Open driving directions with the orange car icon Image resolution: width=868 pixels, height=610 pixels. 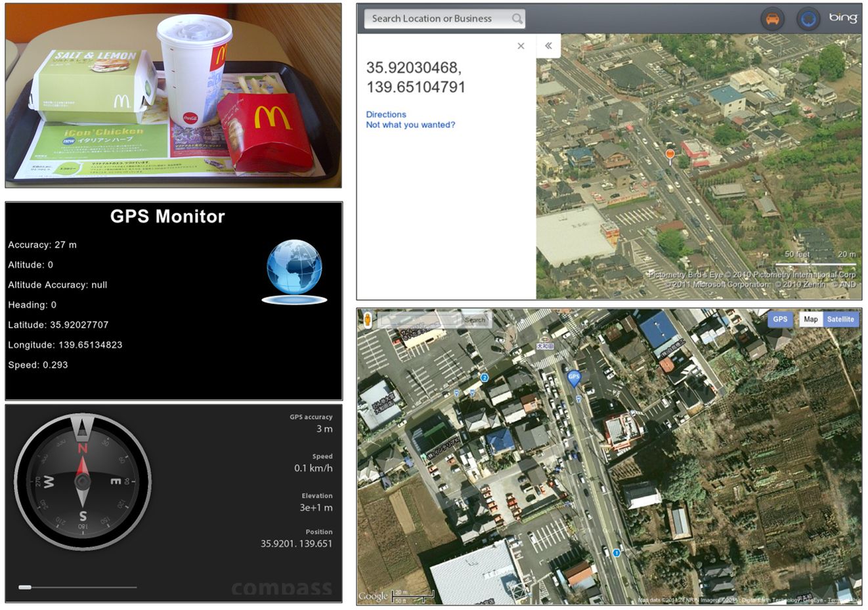click(772, 18)
